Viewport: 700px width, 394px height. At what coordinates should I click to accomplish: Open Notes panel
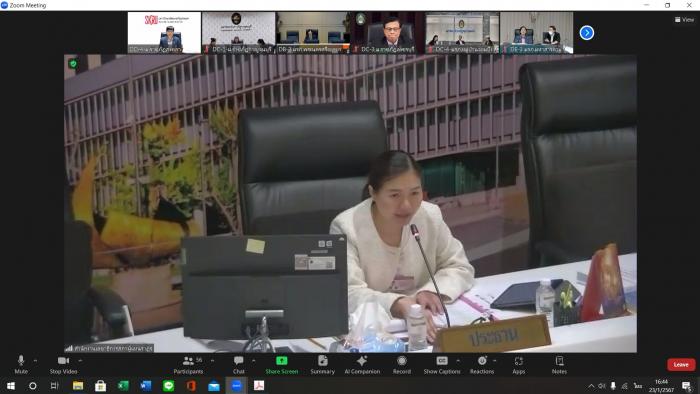pos(559,364)
